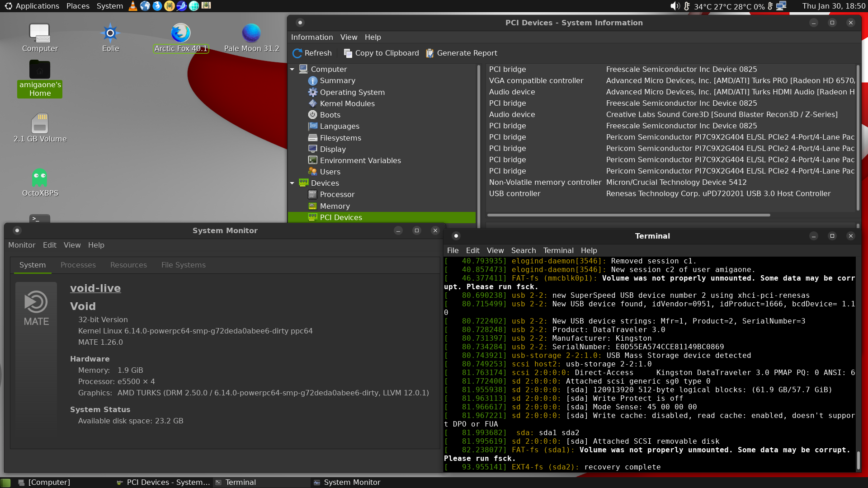The image size is (868, 488).
Task: Click Refresh in System Information toolbar
Action: pyautogui.click(x=312, y=53)
